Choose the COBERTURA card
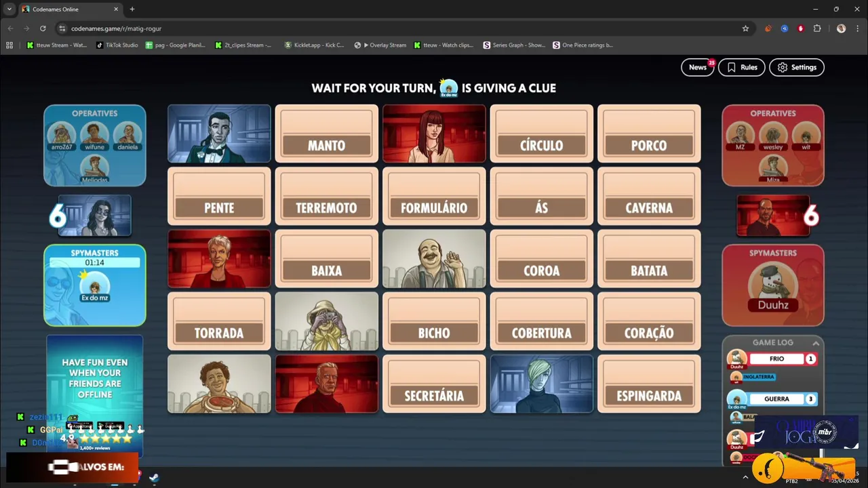The width and height of the screenshot is (868, 488). [x=541, y=321]
